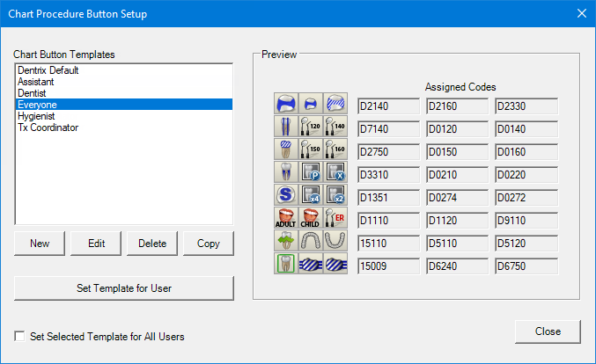The image size is (596, 364).
Task: Click the exam icon labeled 120
Action: [311, 126]
